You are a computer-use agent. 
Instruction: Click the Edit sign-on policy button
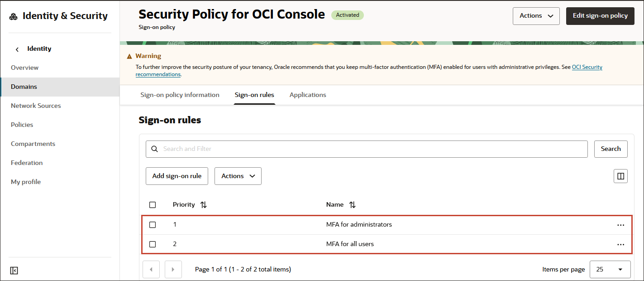(600, 15)
